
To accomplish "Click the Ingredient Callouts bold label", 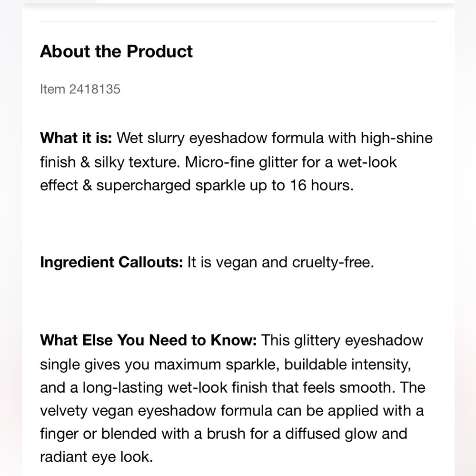I will tap(111, 262).
